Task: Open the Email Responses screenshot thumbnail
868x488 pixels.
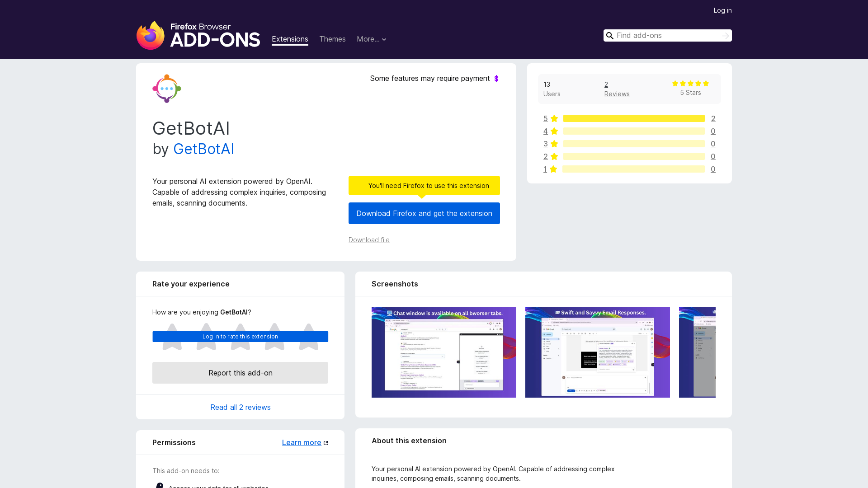Action: click(x=598, y=352)
